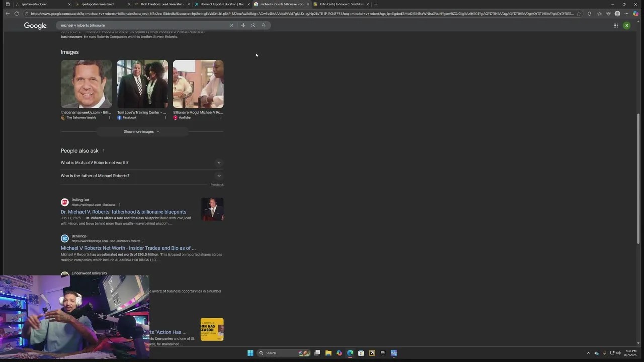
Task: Open Lindenwood University result source
Action: click(x=89, y=273)
